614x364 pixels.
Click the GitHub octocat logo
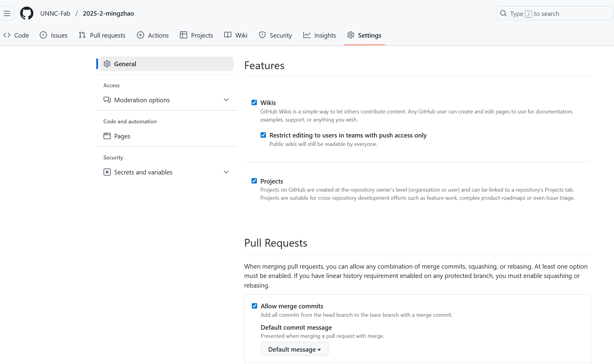click(26, 14)
